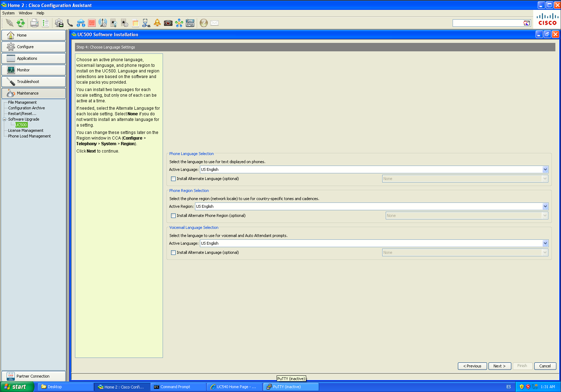Image resolution: width=561 pixels, height=392 pixels.
Task: Open the disabled phone alternate language dropdown
Action: [x=465, y=179]
